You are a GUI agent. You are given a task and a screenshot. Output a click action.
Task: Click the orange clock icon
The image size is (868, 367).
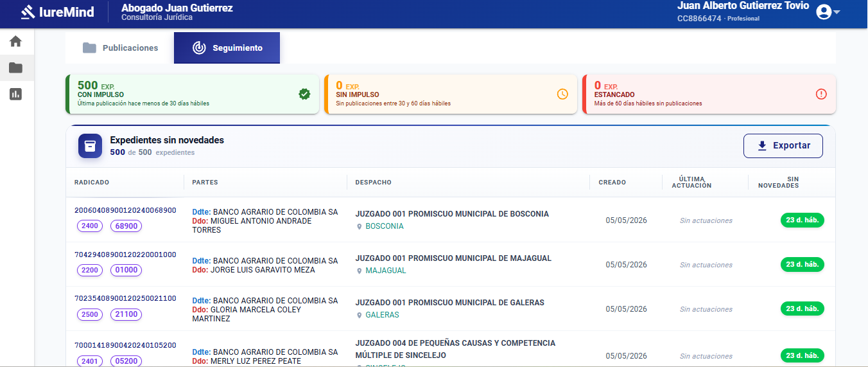[x=562, y=94]
